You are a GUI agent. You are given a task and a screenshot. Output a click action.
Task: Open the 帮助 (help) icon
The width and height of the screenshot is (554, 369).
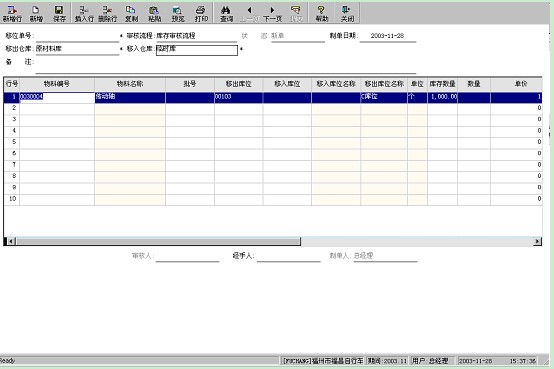(322, 13)
